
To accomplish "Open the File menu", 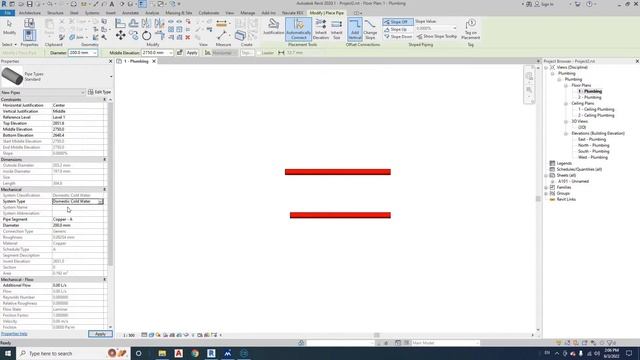I will click(7, 13).
